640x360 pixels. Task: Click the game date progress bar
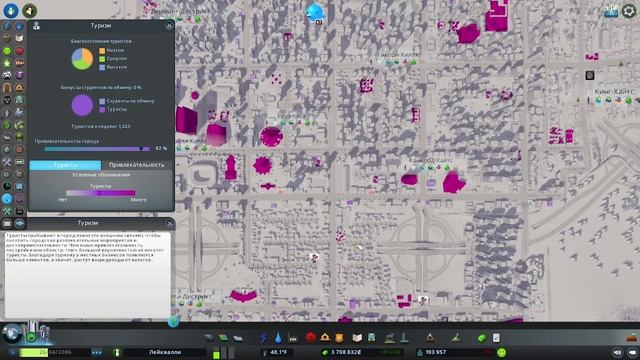point(55,352)
